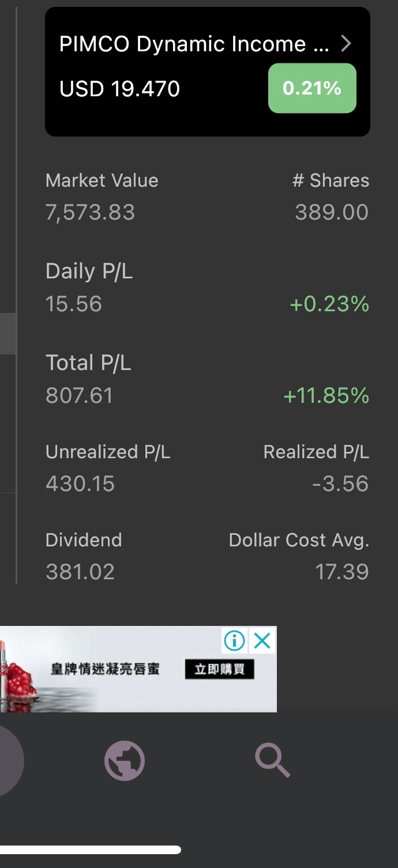
Task: Select the Total P/L +11.85% percentage
Action: (326, 395)
